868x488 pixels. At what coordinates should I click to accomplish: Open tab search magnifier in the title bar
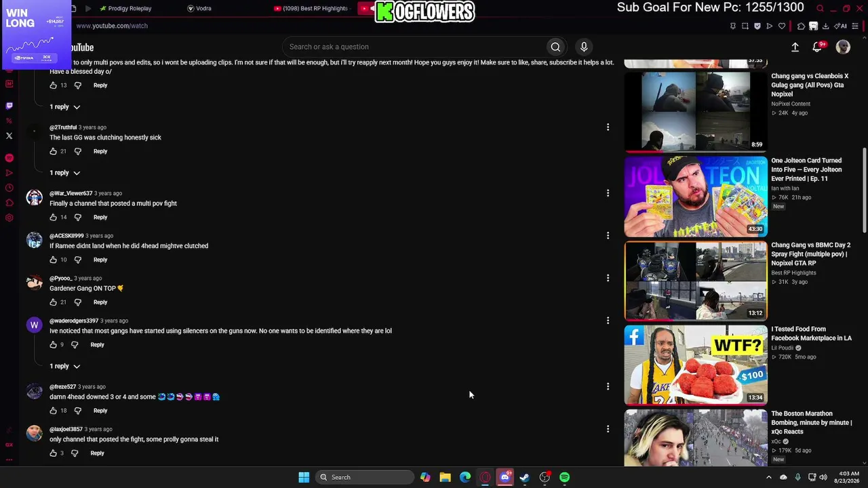coord(820,8)
